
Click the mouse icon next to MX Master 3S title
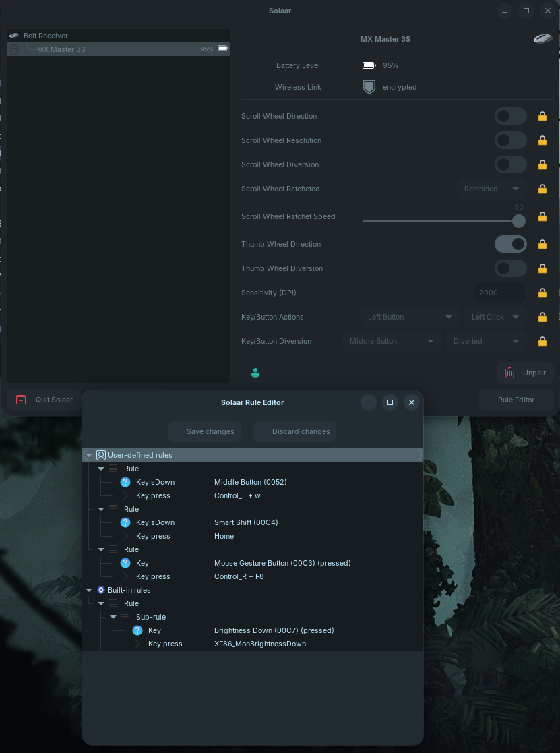click(542, 39)
